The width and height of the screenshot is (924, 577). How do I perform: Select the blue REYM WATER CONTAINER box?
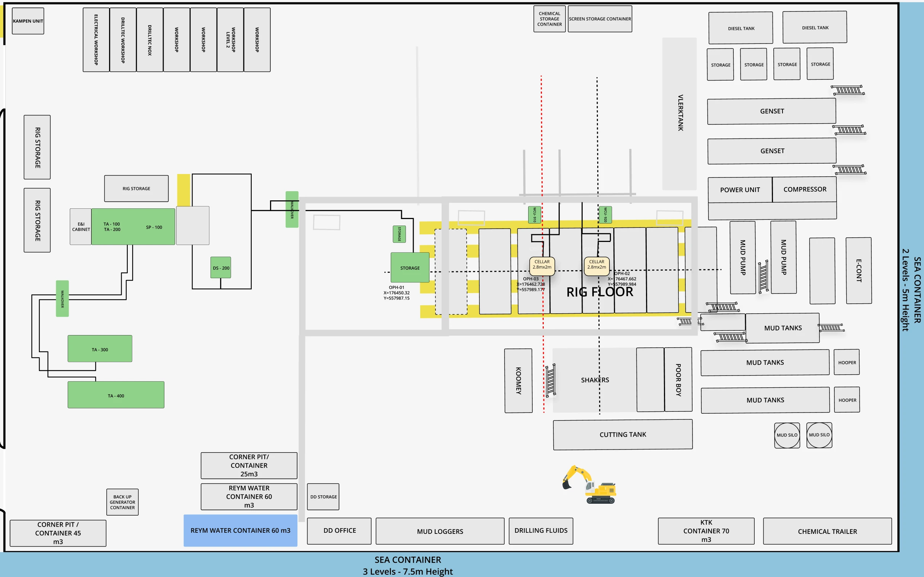point(240,530)
